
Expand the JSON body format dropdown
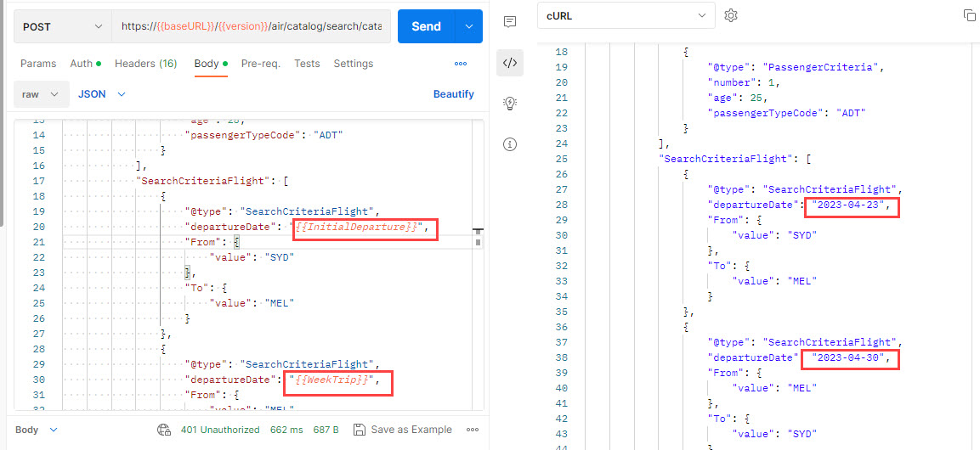pos(102,94)
